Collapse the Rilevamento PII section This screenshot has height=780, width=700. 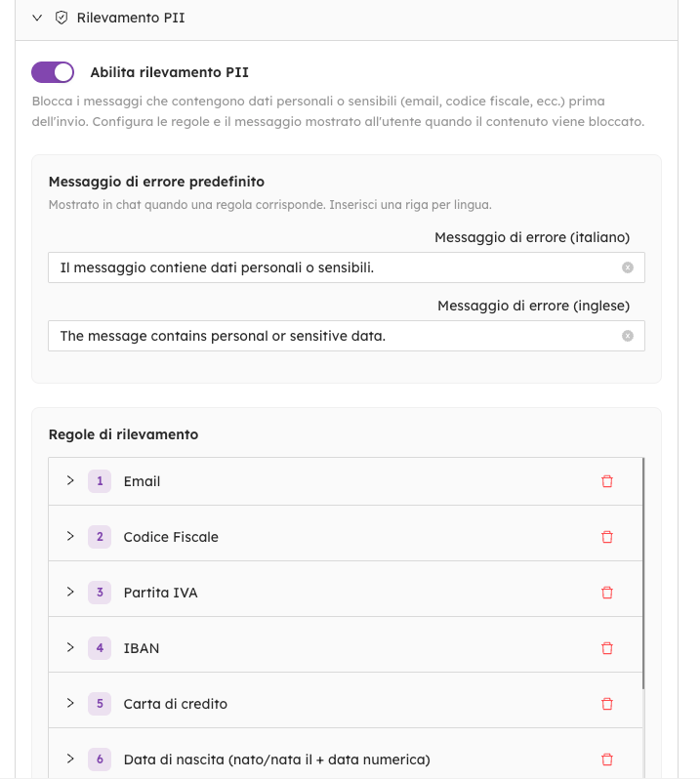[37, 18]
